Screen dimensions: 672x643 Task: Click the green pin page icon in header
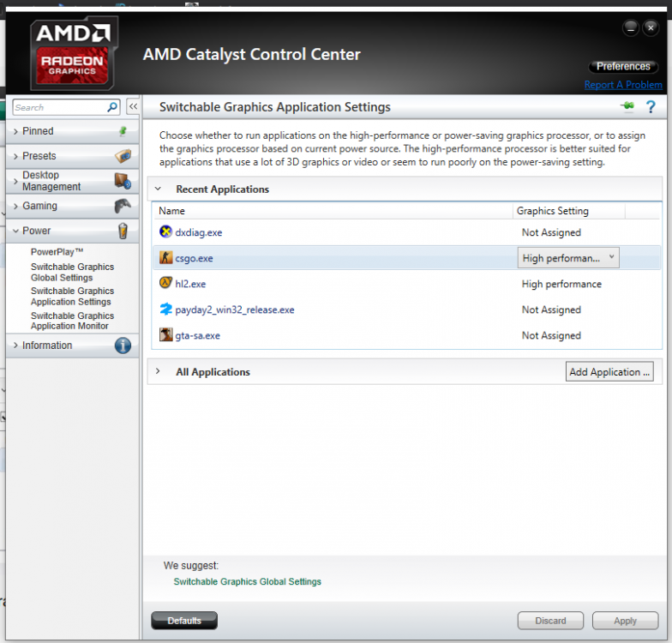627,105
